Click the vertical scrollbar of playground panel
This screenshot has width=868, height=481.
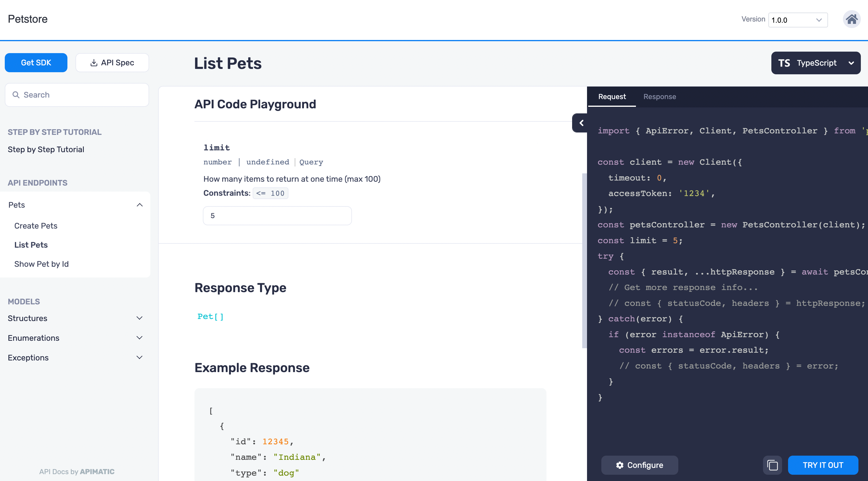[x=585, y=260]
